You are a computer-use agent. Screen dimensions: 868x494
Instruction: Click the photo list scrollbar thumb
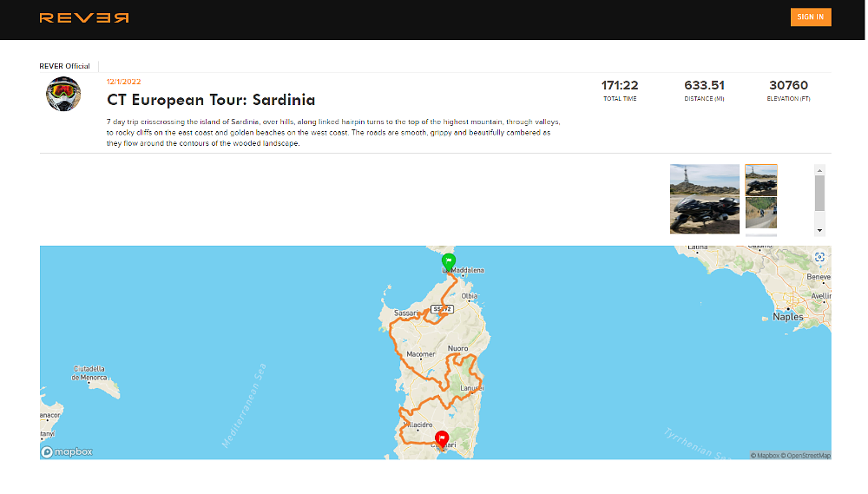[x=820, y=194]
